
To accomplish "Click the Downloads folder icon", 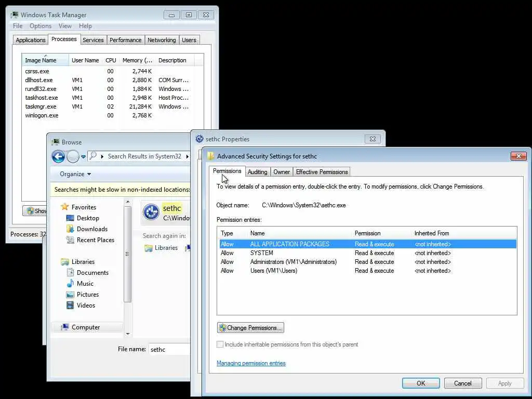I will (70, 229).
